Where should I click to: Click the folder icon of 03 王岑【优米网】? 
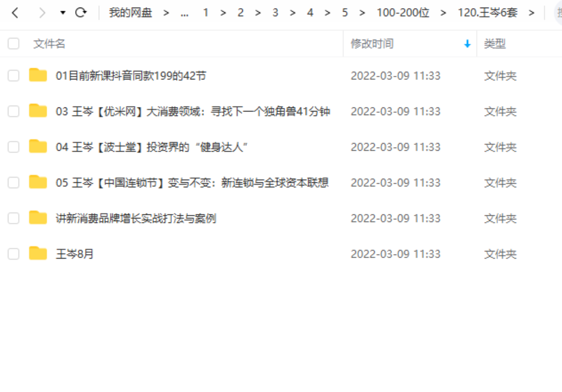[x=38, y=110]
